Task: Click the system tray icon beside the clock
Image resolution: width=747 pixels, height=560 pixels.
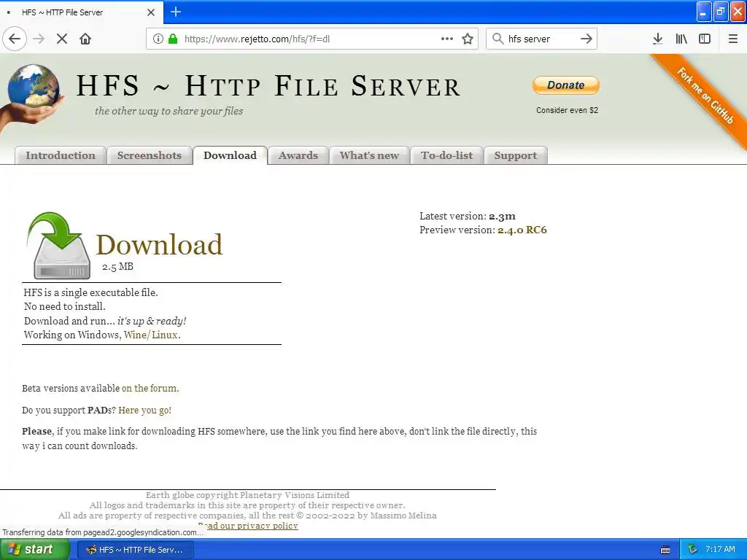Action: pyautogui.click(x=692, y=550)
